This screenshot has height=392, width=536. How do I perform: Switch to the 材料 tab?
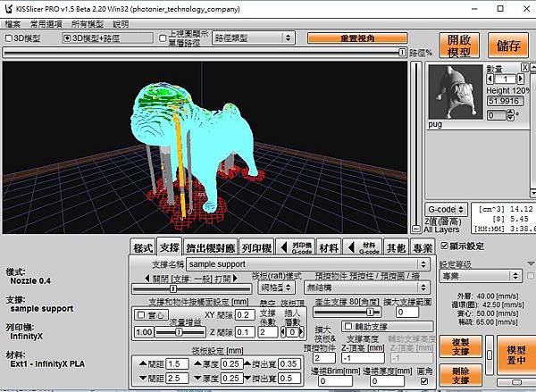(x=329, y=247)
